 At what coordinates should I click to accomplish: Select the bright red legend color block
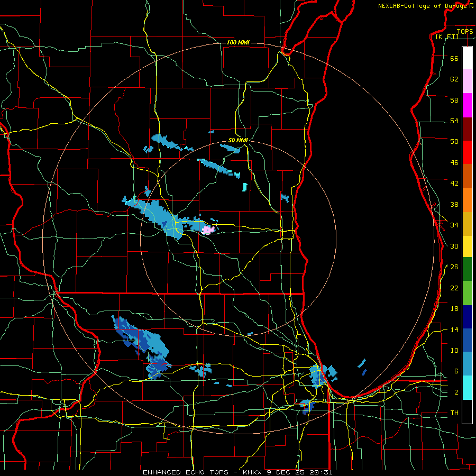(x=467, y=152)
